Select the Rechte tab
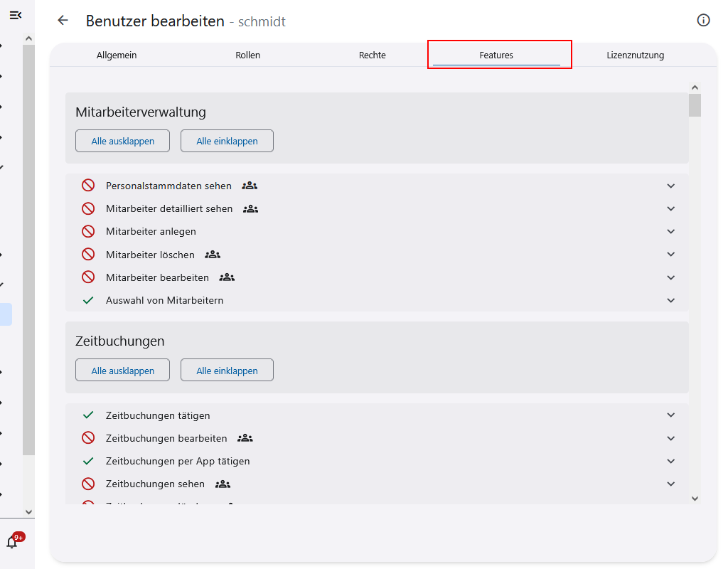This screenshot has width=728, height=569. point(372,55)
